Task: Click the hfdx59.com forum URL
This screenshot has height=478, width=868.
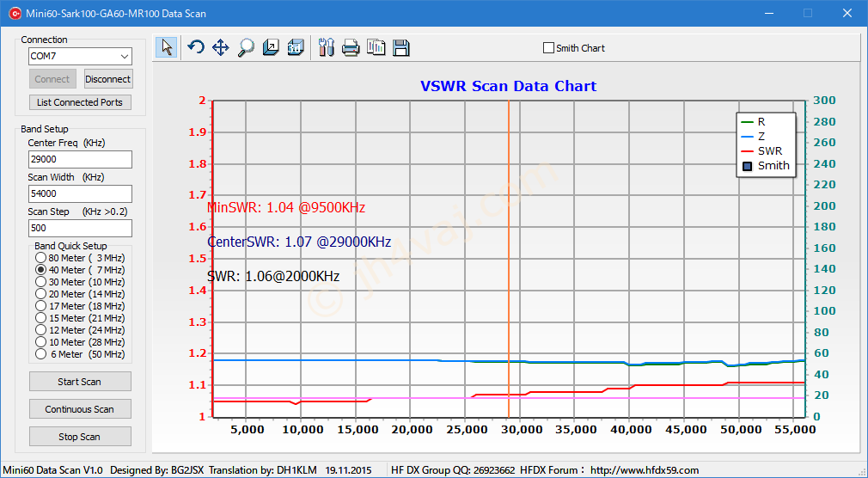Action: tap(645, 470)
